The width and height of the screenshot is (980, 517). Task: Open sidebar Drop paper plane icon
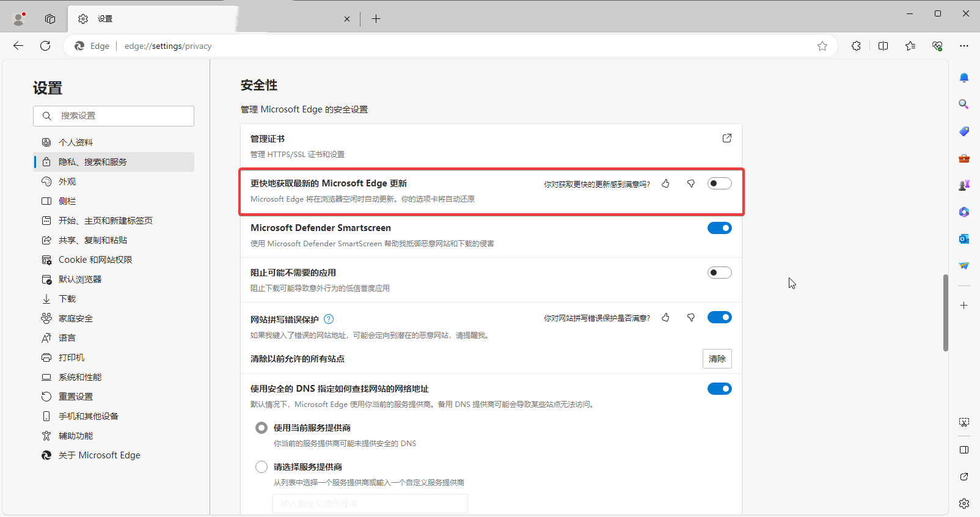[964, 266]
